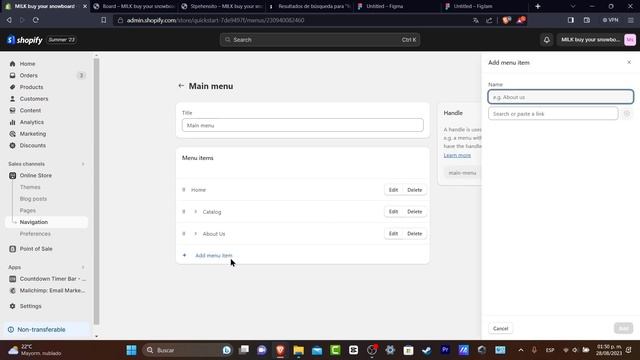Open the store account menu
The image size is (640, 360).
[x=598, y=40]
